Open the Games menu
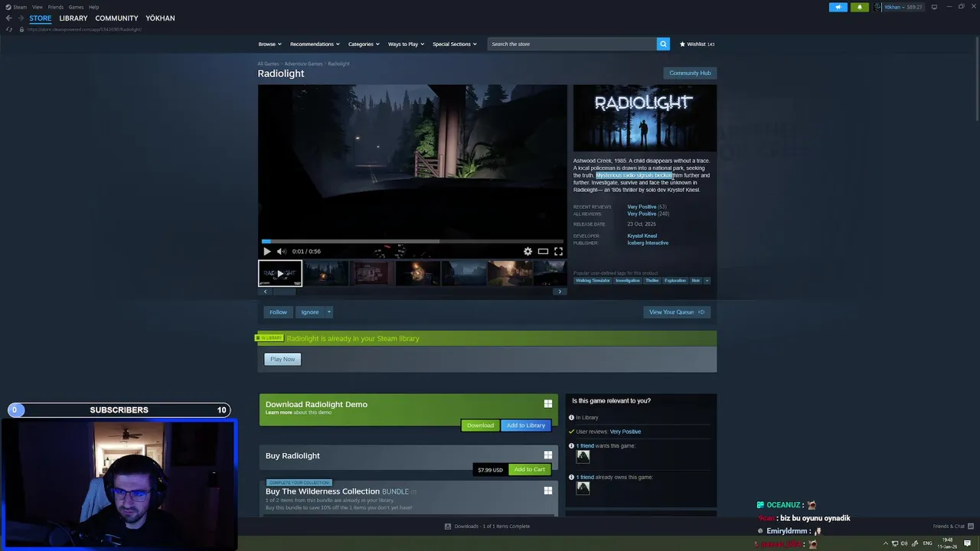 coord(76,7)
